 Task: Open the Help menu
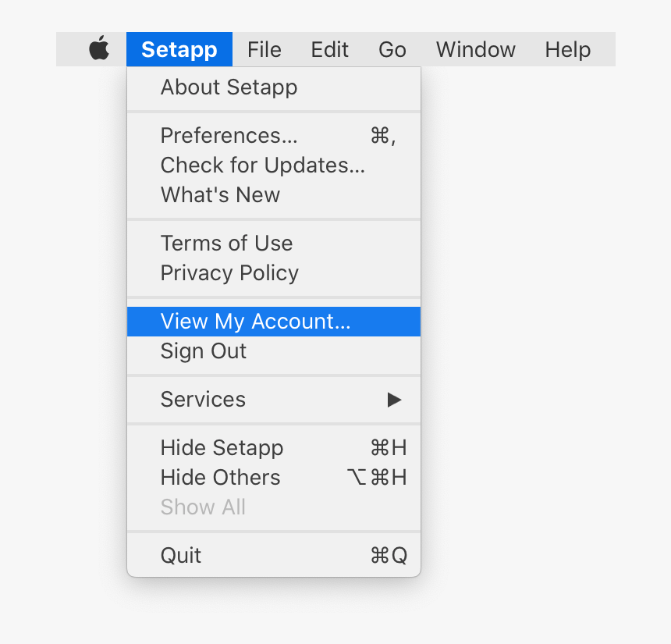[x=567, y=49]
